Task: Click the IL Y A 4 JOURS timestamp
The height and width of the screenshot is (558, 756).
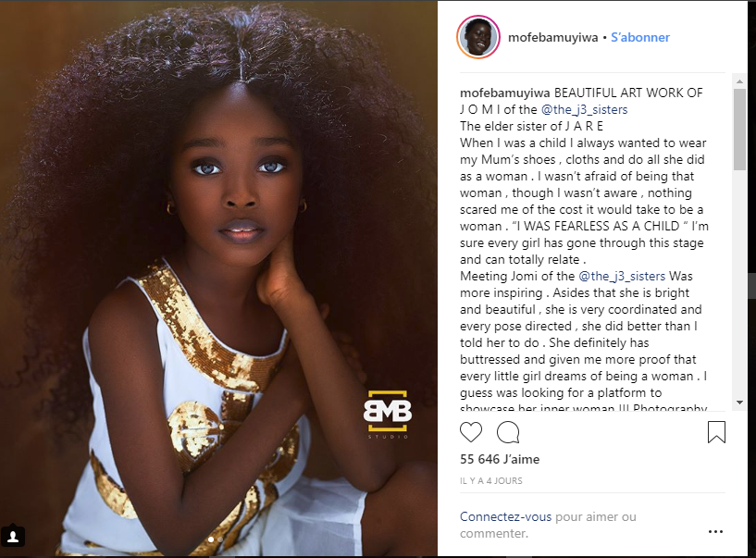Action: [490, 481]
